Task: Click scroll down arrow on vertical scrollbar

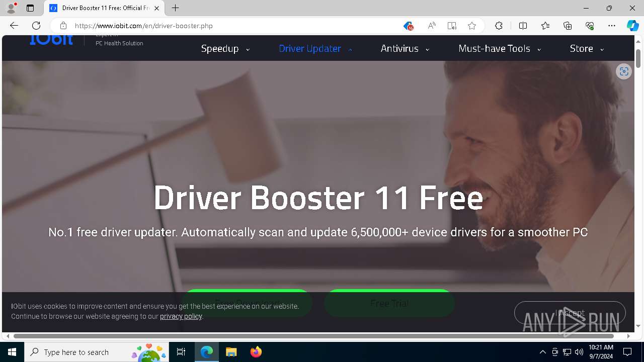Action: pos(638,326)
